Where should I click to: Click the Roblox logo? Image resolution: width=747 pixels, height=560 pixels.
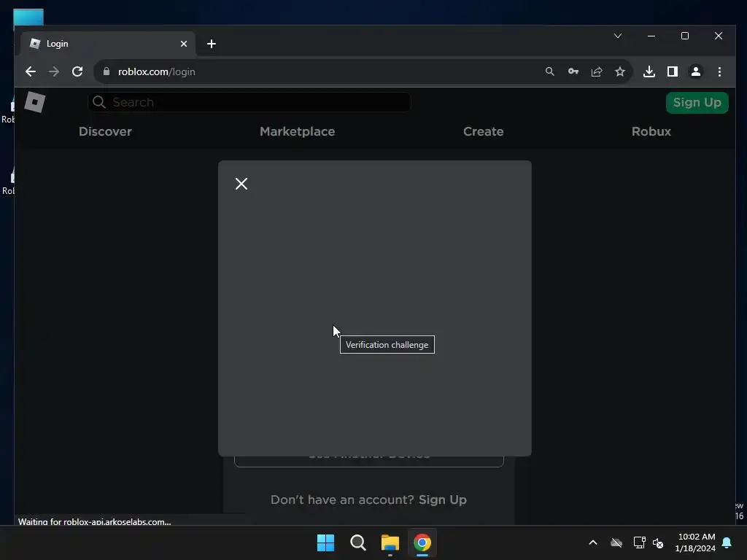(35, 102)
